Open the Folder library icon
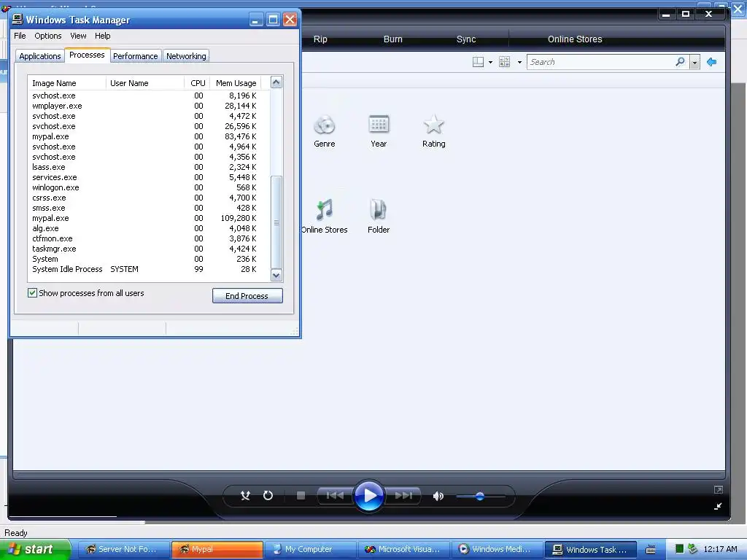This screenshot has width=747, height=560. coord(379,210)
